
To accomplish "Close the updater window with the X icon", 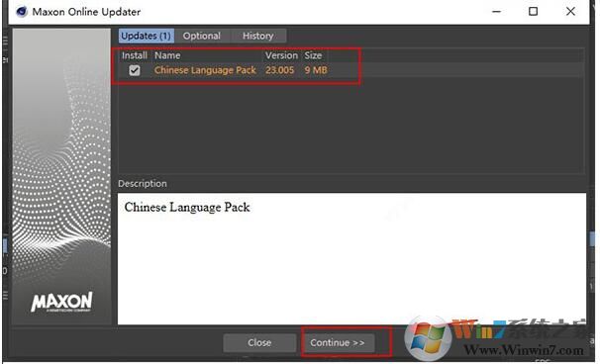I will point(570,12).
